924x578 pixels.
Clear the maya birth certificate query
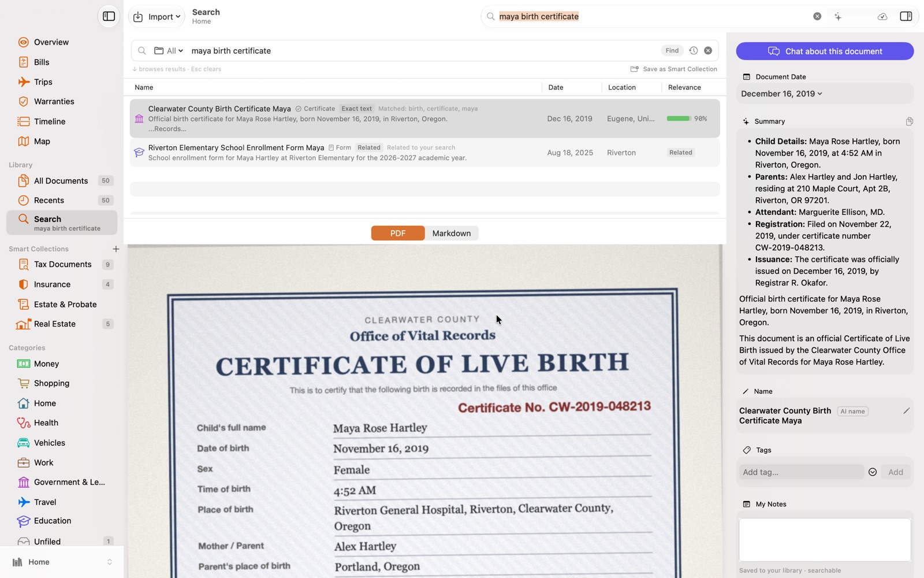(x=707, y=51)
